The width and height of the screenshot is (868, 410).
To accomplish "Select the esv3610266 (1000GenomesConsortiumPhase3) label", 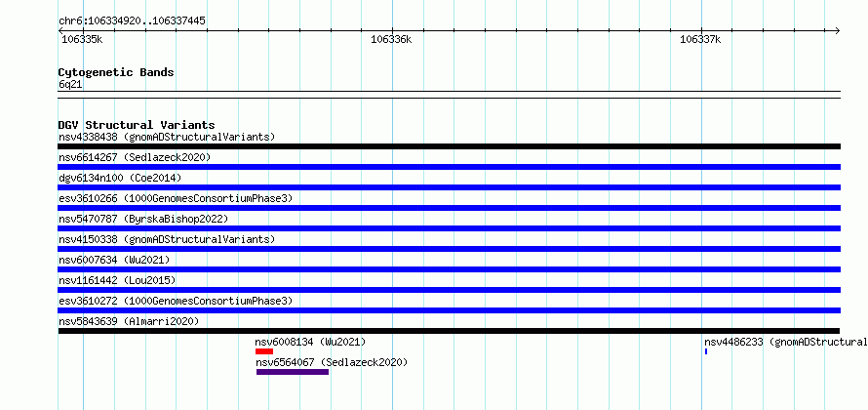I will (176, 198).
